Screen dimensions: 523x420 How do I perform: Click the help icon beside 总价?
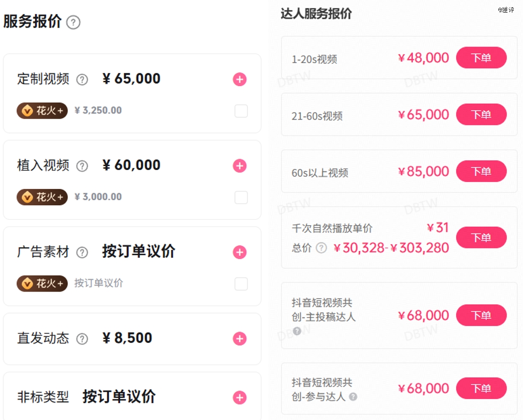pos(321,248)
